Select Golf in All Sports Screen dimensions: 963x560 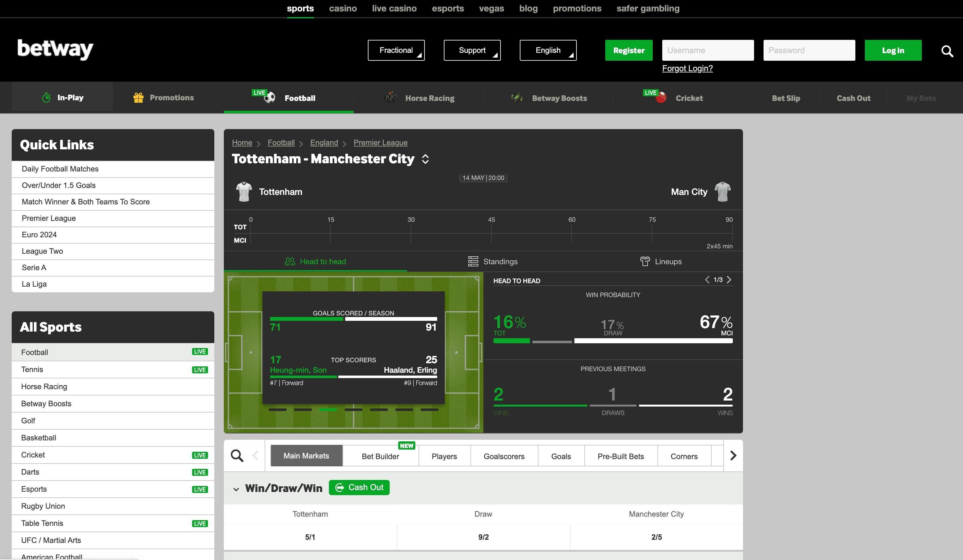click(113, 420)
